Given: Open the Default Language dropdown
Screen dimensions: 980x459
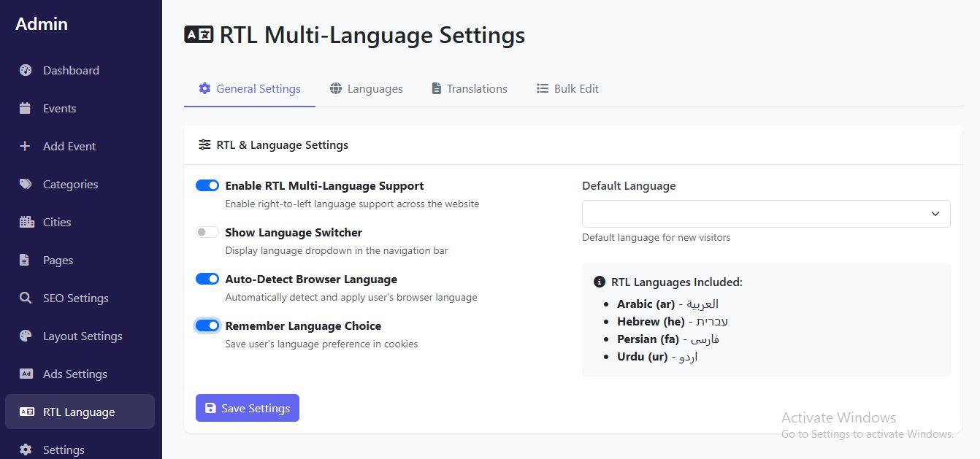Looking at the screenshot, I should tap(766, 214).
